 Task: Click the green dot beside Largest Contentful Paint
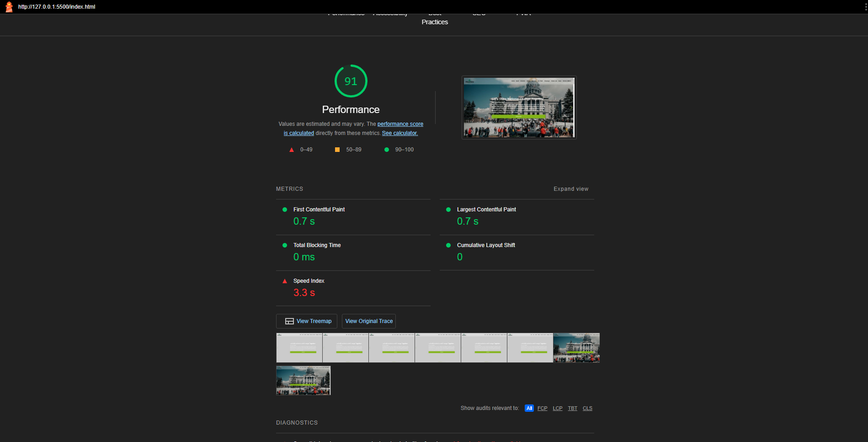point(448,210)
